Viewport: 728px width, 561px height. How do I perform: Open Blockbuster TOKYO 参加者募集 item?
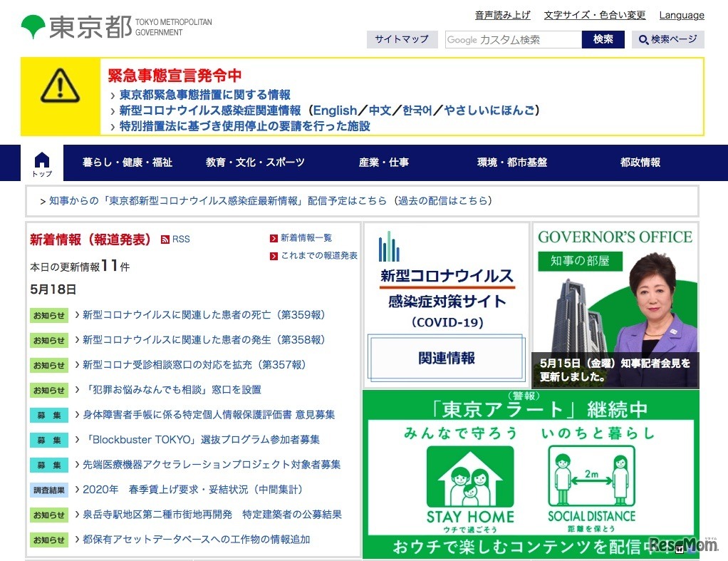[x=202, y=440]
